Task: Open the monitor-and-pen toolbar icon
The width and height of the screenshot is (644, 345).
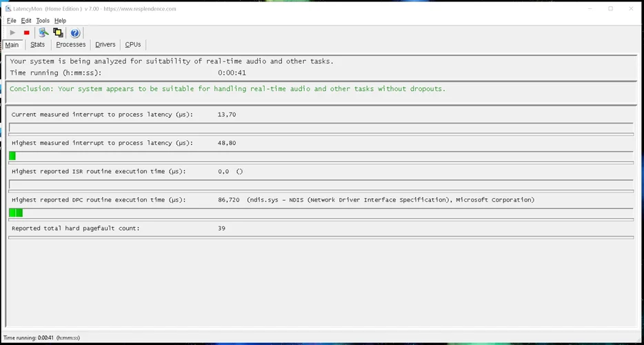Action: tap(43, 32)
